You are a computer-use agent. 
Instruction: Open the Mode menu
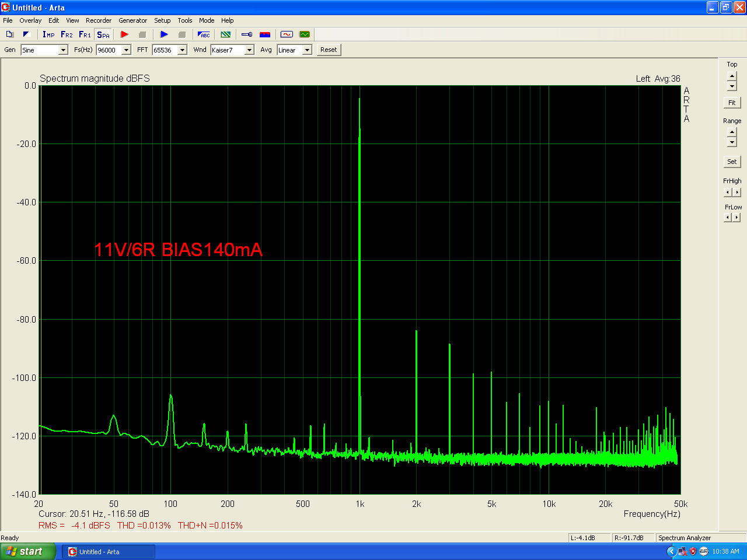tap(207, 20)
